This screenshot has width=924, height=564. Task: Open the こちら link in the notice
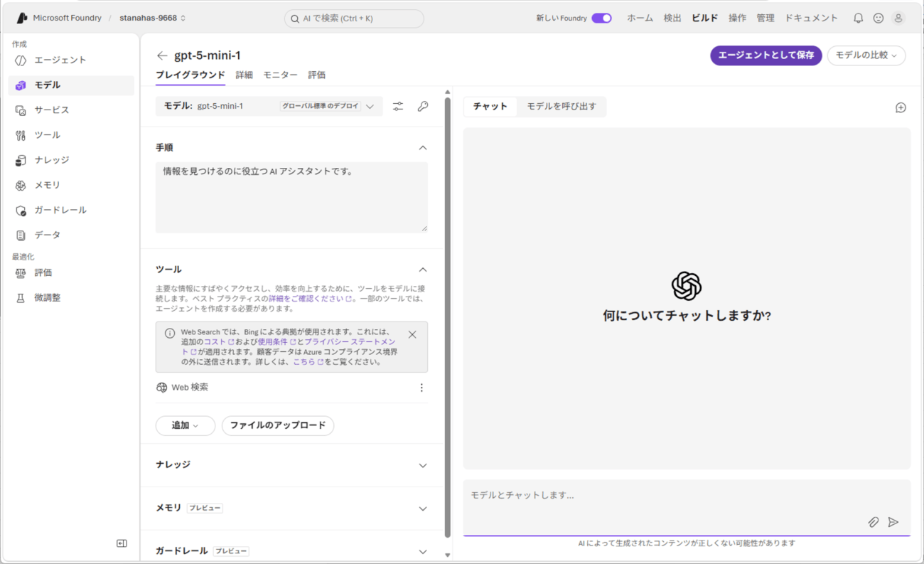[308, 362]
